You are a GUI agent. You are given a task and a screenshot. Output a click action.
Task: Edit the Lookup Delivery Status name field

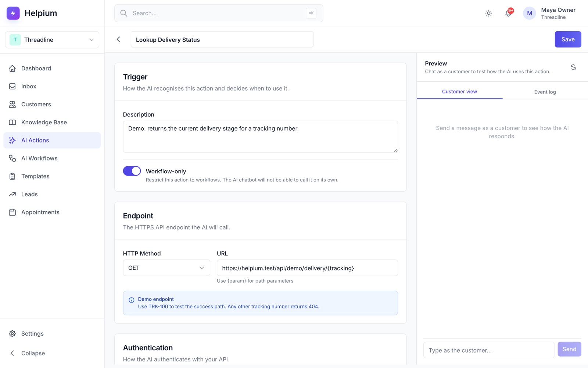click(222, 39)
